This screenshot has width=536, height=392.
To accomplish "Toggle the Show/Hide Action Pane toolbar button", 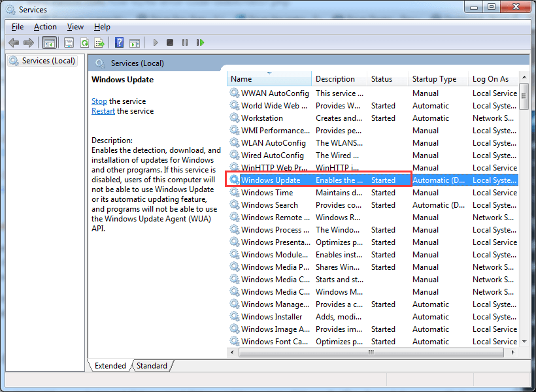I will 134,42.
